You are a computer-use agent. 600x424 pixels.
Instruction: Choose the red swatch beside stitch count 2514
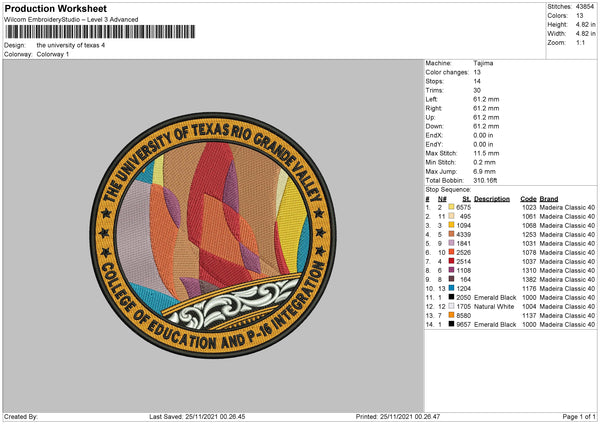click(x=451, y=261)
